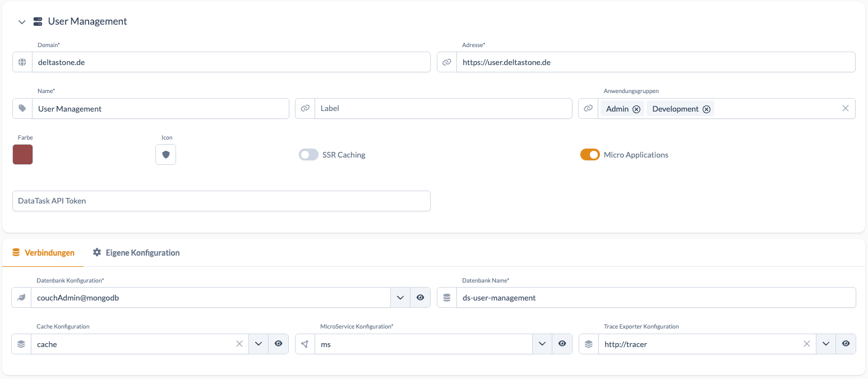This screenshot has width=868, height=379.
Task: Open the Datenbank Konfiguration dropdown
Action: (400, 298)
